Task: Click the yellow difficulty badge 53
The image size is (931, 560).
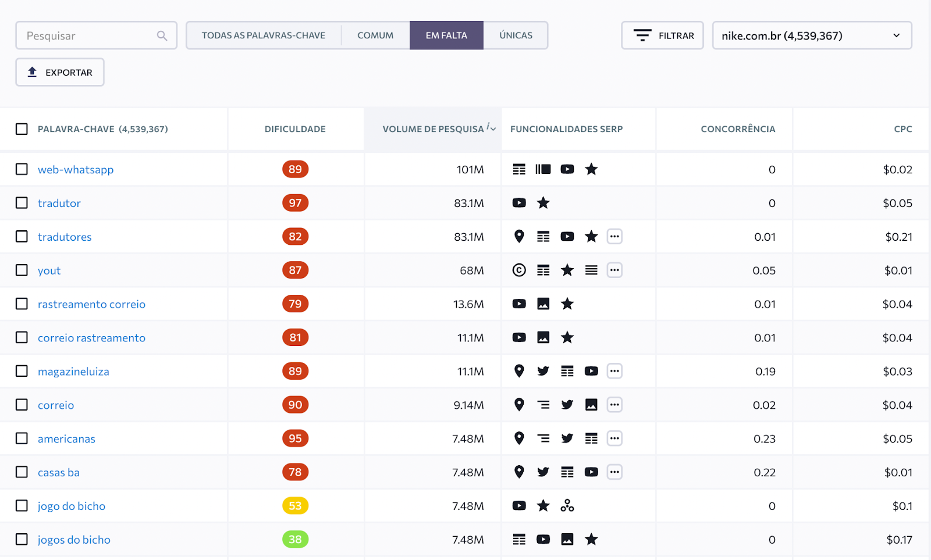Action: (296, 506)
